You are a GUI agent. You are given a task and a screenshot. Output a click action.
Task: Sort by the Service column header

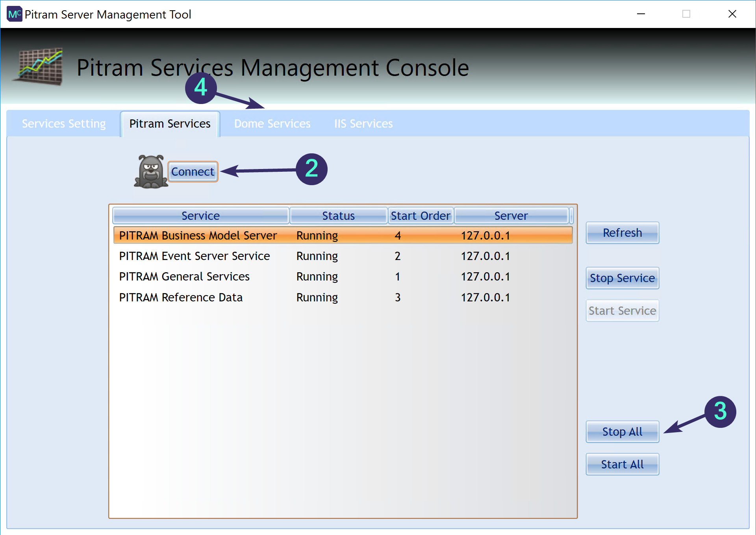tap(200, 216)
